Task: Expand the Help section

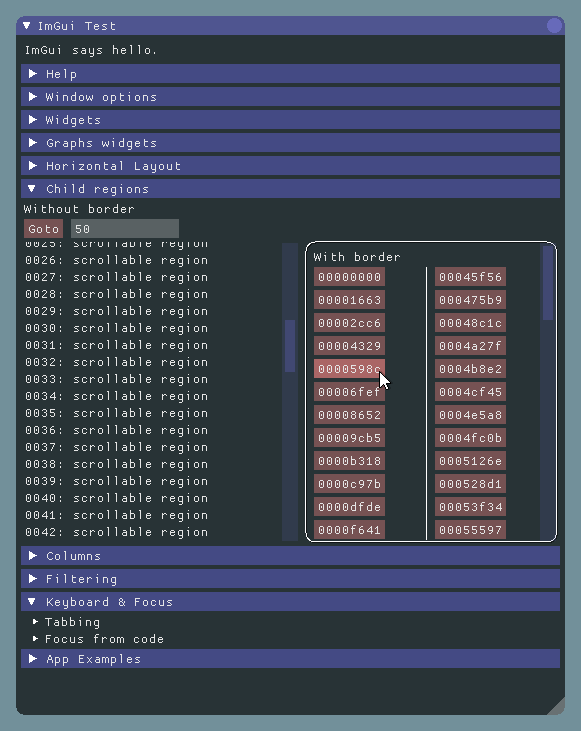Action: [290, 74]
